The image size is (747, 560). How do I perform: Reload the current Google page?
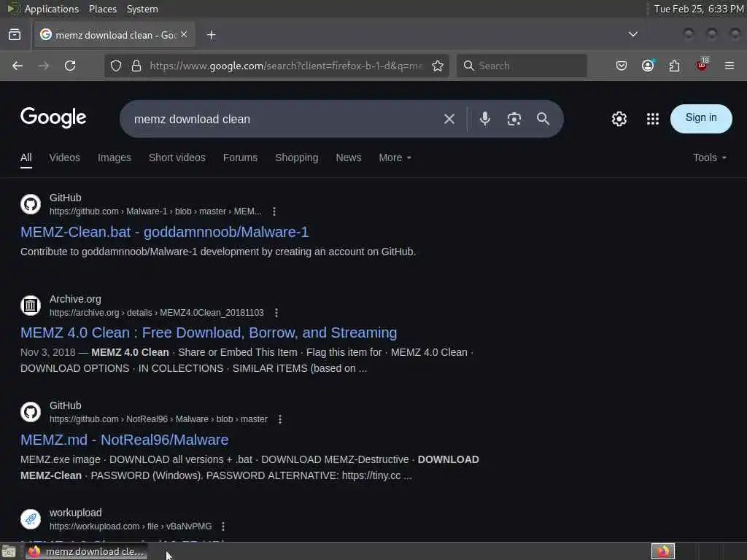70,66
